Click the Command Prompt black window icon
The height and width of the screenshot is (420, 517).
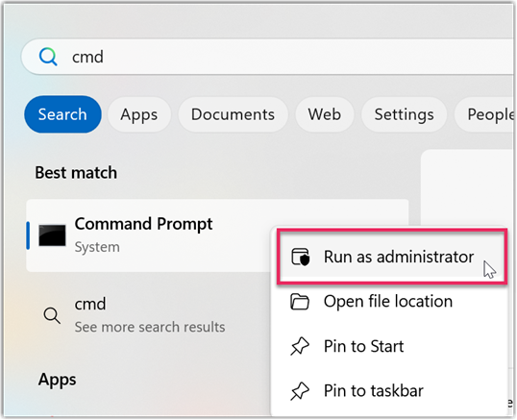click(52, 235)
